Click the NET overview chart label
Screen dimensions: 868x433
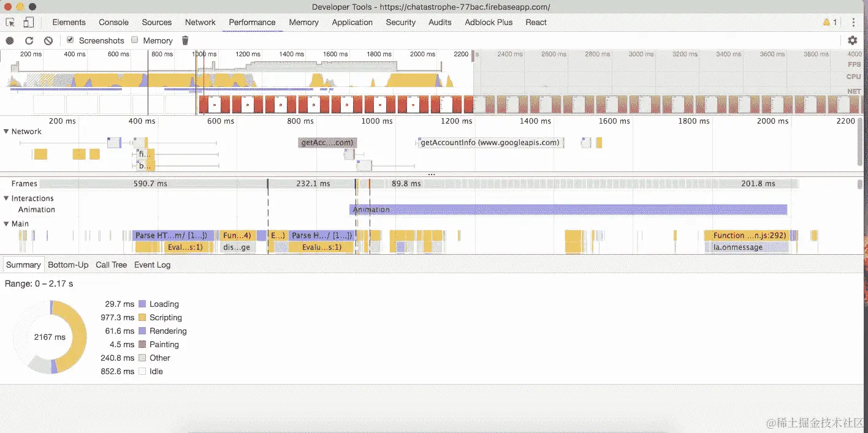click(854, 91)
